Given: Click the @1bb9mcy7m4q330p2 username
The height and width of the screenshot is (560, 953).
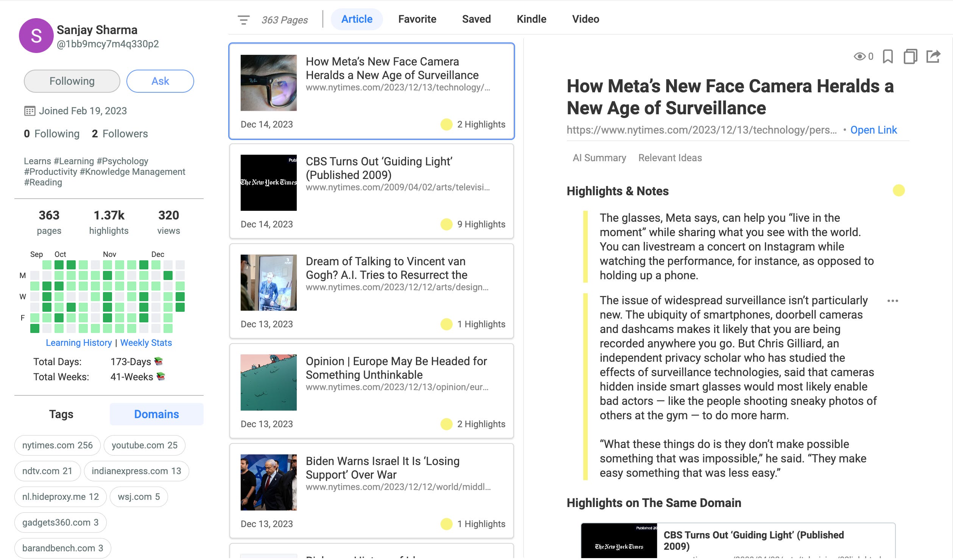Looking at the screenshot, I should click(x=108, y=44).
